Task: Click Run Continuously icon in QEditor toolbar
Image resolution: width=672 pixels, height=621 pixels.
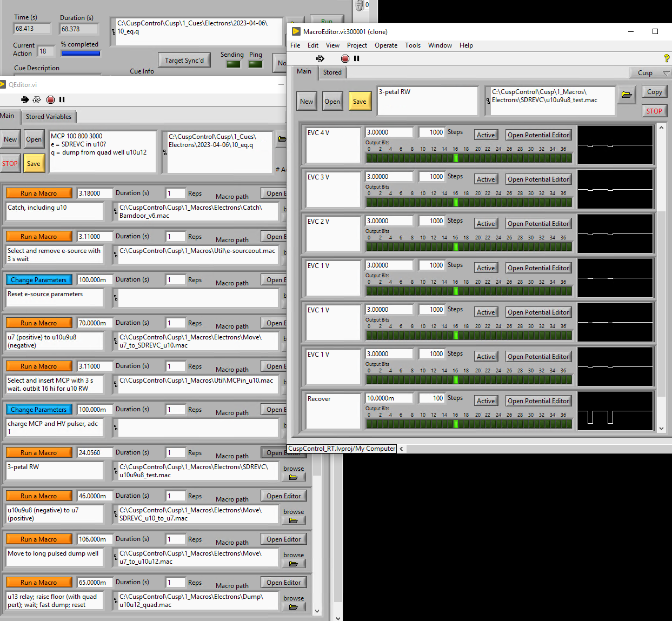Action: [x=37, y=99]
